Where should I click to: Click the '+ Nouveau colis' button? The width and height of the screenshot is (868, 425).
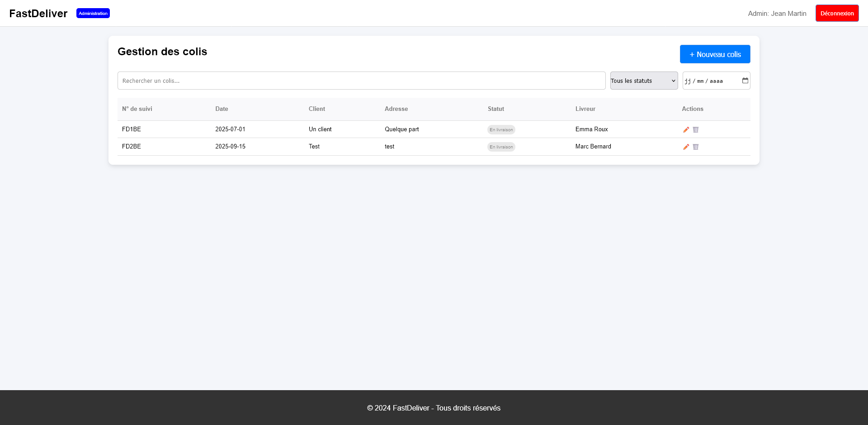pos(715,54)
